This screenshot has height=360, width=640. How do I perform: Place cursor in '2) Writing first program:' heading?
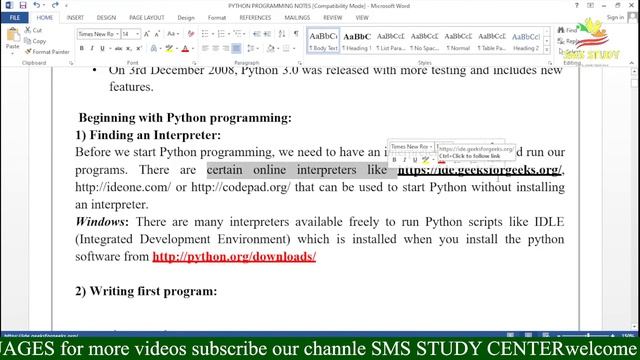pos(146,291)
